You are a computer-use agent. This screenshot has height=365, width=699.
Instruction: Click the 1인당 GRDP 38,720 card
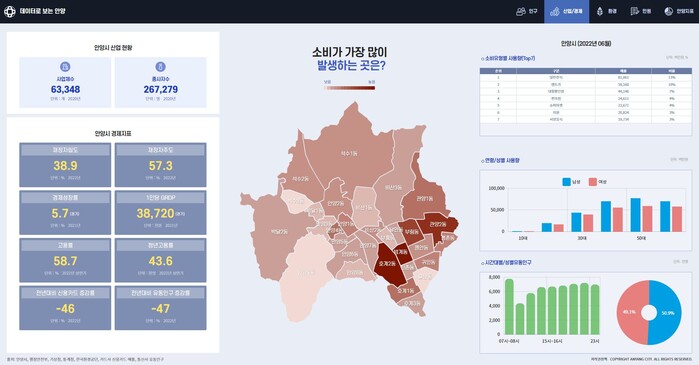[x=160, y=213]
